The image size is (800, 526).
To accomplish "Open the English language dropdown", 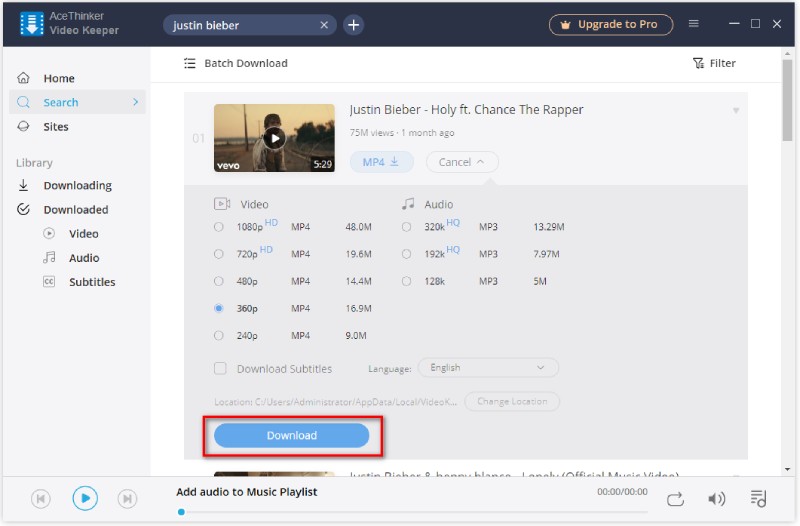I will pos(488,368).
